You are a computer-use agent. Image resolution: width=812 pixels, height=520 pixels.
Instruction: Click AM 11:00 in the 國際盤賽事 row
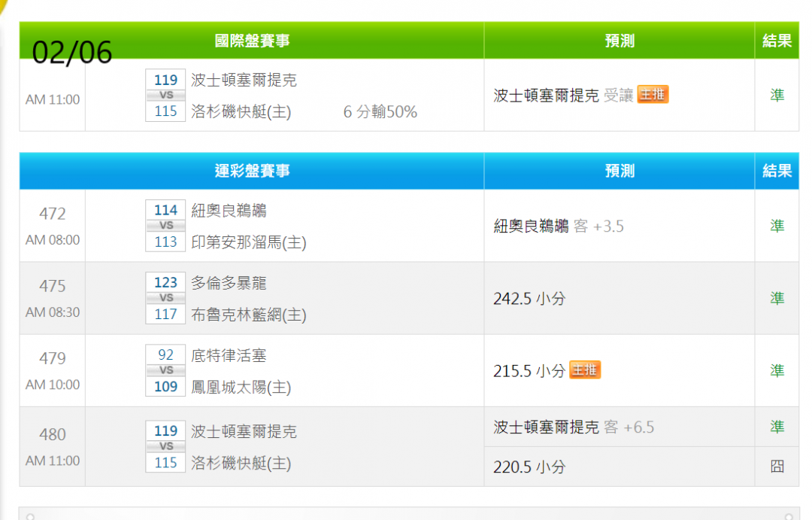[x=53, y=99]
